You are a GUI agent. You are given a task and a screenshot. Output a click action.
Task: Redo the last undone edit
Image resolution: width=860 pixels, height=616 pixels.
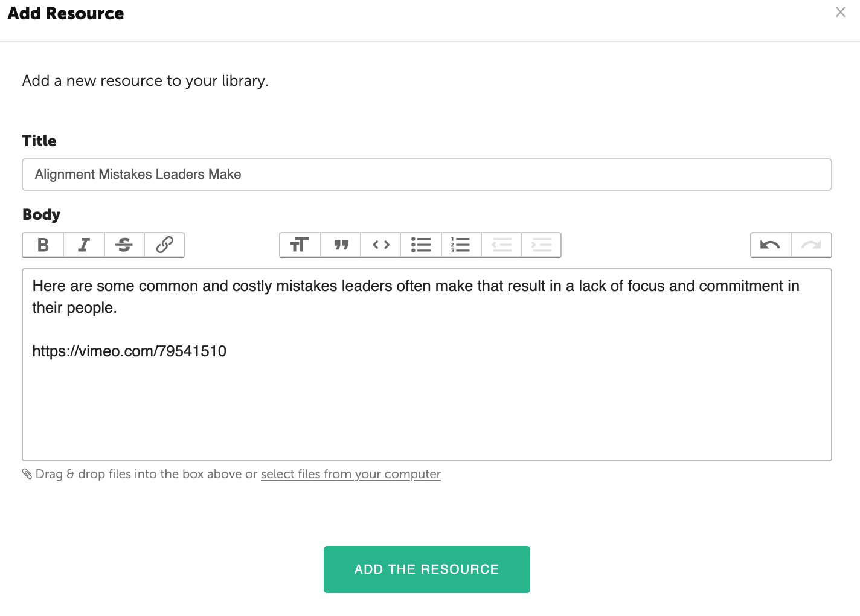click(x=811, y=245)
